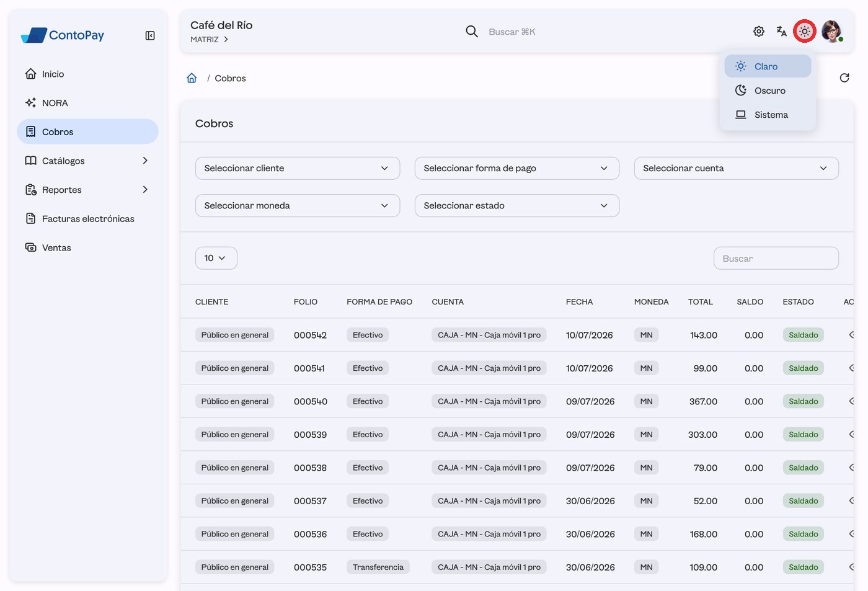Choose the Claro theme option
The image size is (868, 591).
(768, 66)
